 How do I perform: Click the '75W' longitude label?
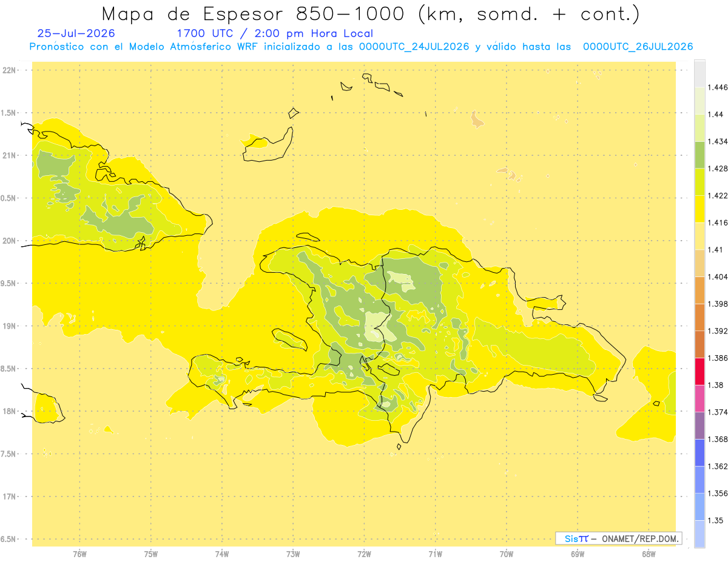(x=151, y=554)
